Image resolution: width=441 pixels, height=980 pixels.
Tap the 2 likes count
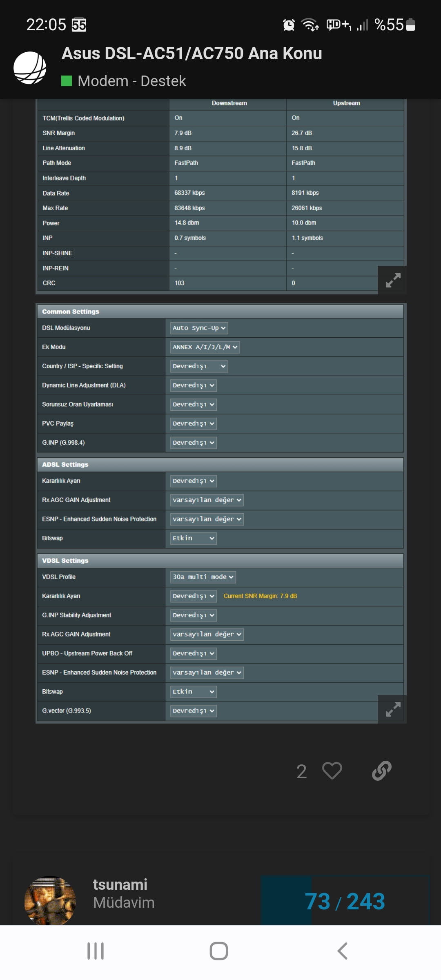pos(301,771)
